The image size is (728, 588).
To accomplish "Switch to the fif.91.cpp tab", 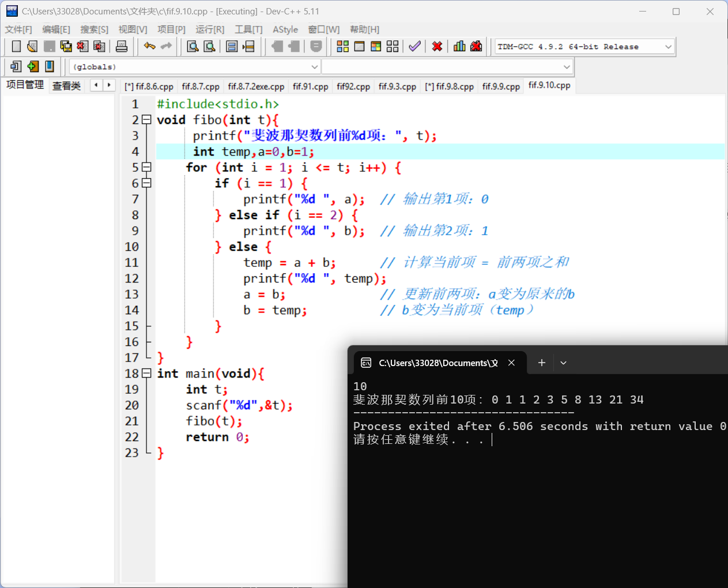I will point(310,86).
